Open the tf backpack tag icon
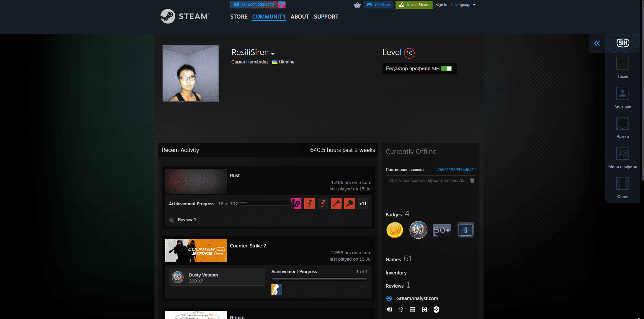644x319 pixels. 389,310
